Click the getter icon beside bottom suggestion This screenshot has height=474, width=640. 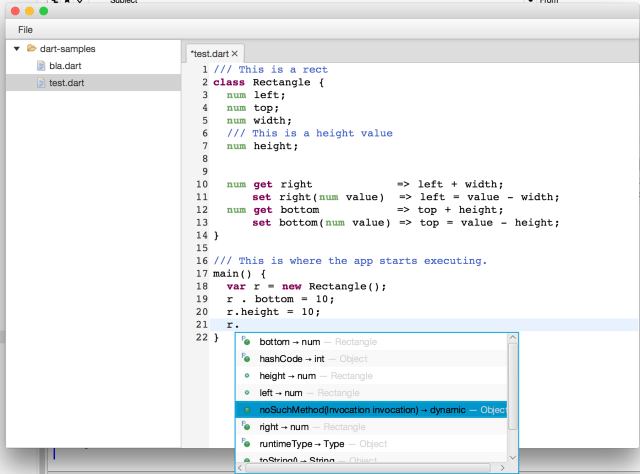pyautogui.click(x=246, y=342)
